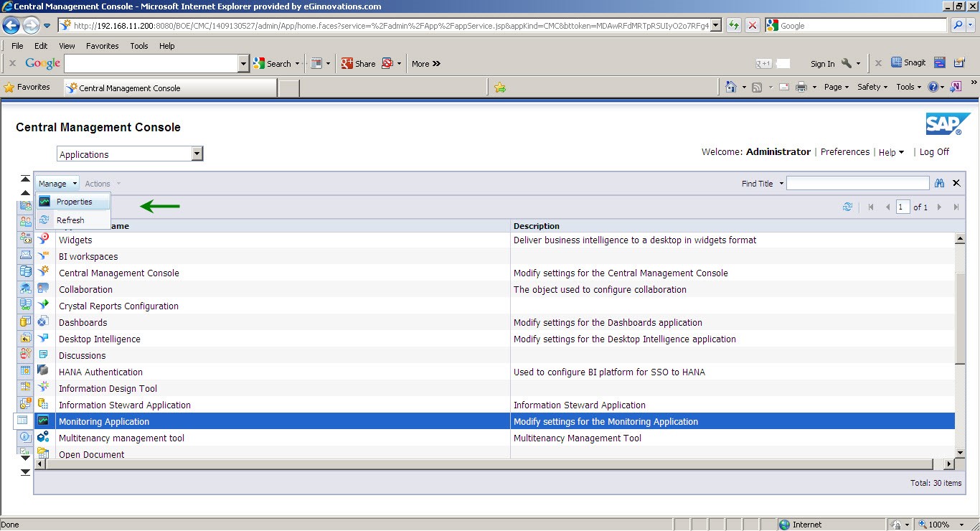Image resolution: width=980 pixels, height=531 pixels.
Task: Select the Dashboards application row
Action: (495, 323)
